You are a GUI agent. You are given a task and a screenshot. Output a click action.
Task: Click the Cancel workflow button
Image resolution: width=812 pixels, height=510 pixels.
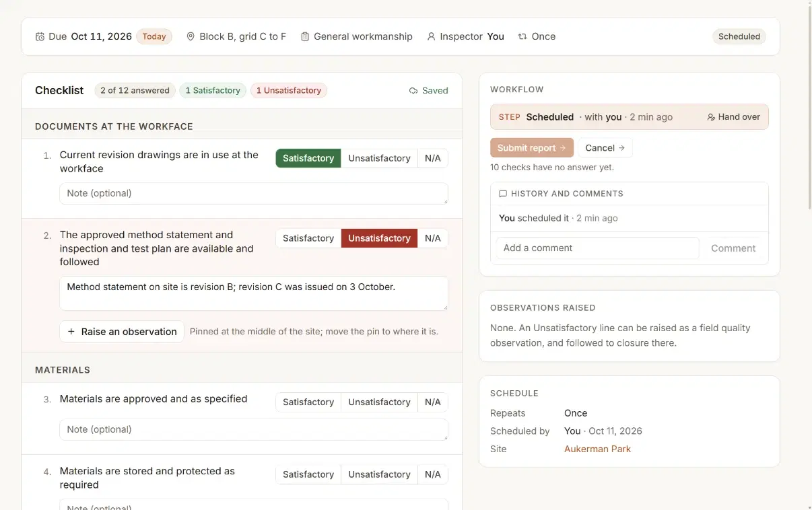(x=605, y=148)
